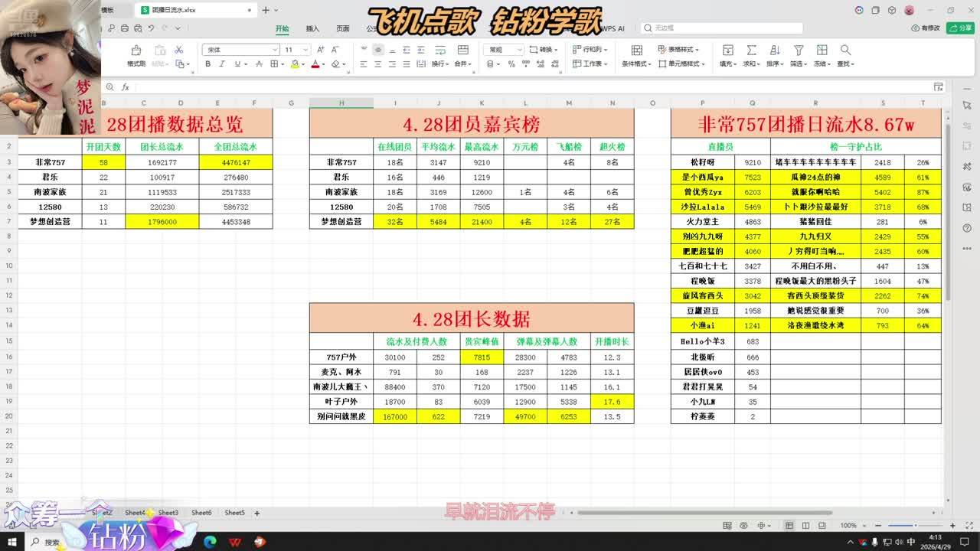
Task: Click the Merge cells (合并) icon
Action: pyautogui.click(x=462, y=51)
